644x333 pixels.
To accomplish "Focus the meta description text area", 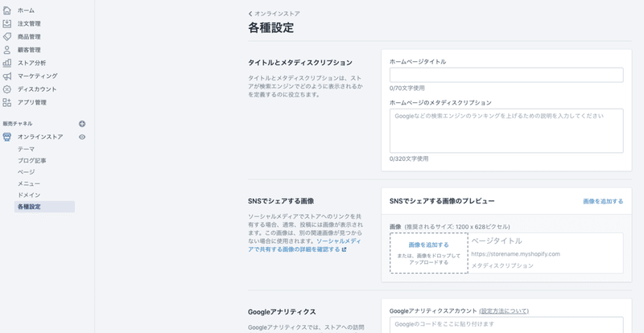I will pyautogui.click(x=506, y=130).
